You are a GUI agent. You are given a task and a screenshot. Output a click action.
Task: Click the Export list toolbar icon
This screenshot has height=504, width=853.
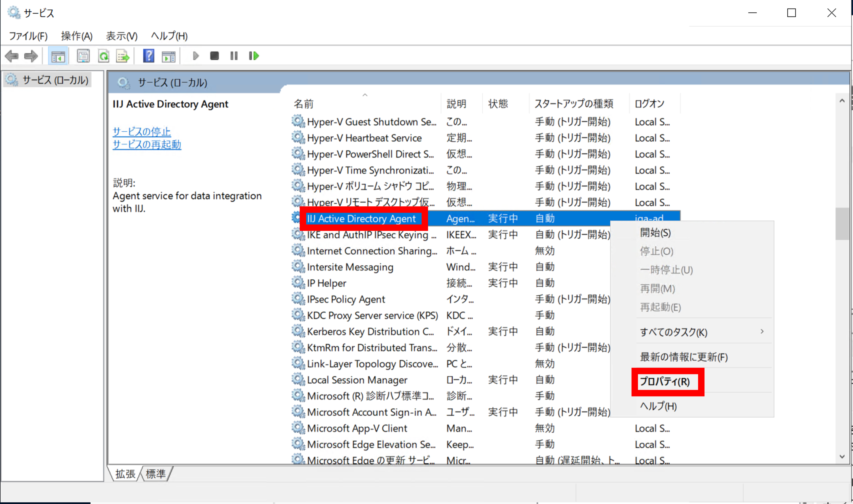[123, 56]
